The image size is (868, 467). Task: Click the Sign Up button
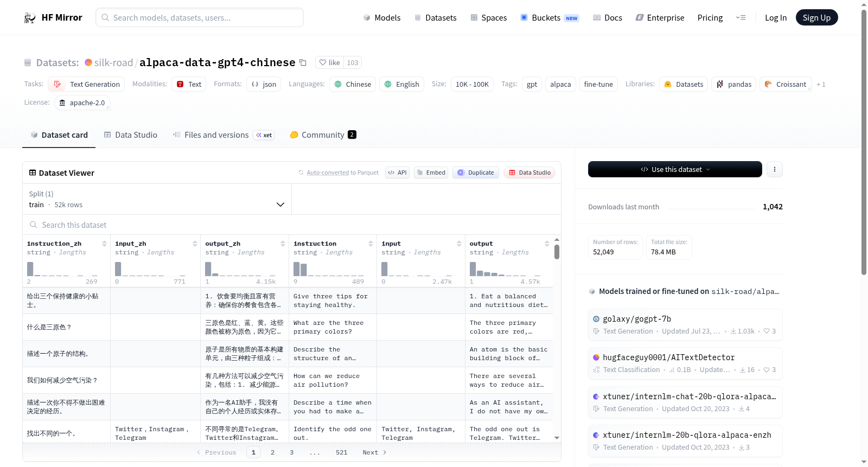[x=816, y=18]
